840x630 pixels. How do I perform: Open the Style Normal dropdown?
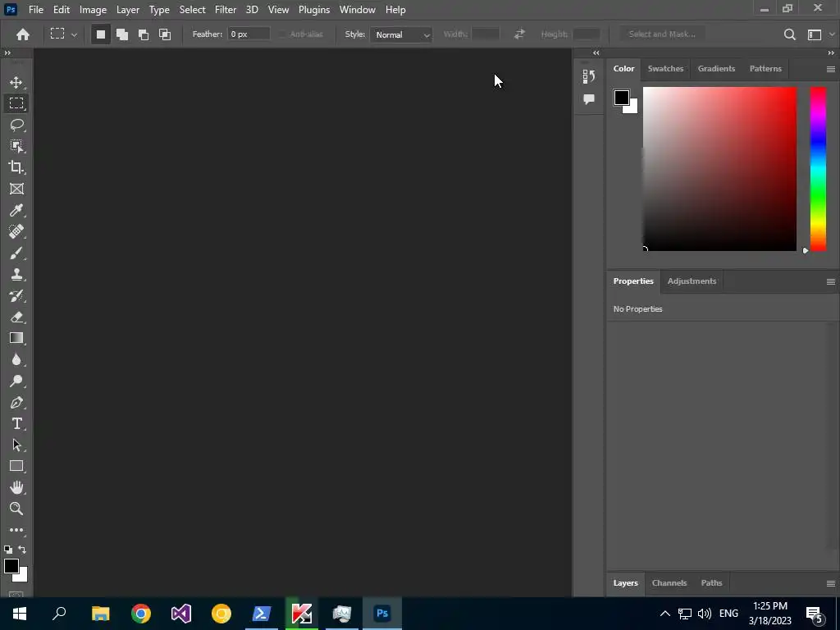coord(400,34)
